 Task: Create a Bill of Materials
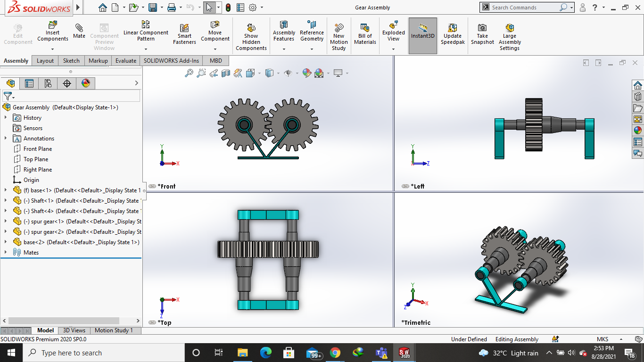click(365, 34)
